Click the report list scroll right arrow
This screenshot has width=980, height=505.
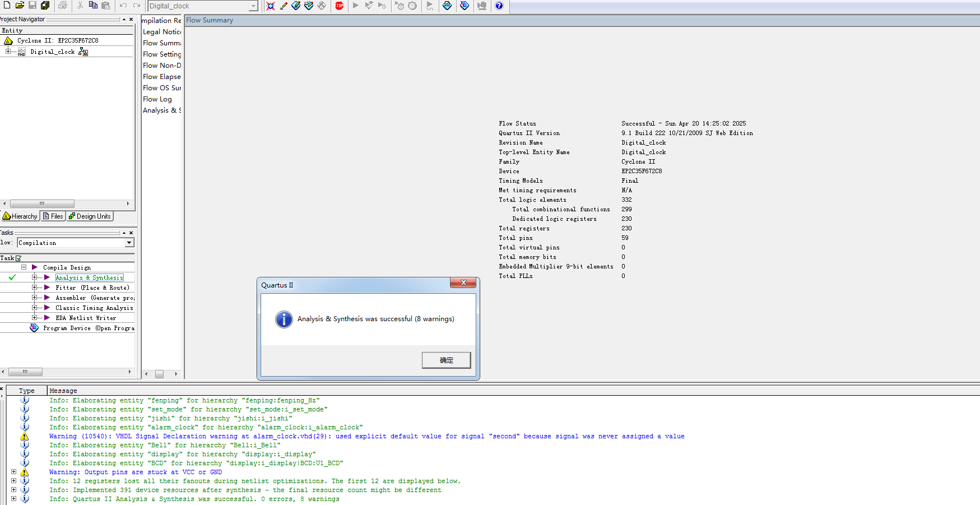tap(176, 374)
